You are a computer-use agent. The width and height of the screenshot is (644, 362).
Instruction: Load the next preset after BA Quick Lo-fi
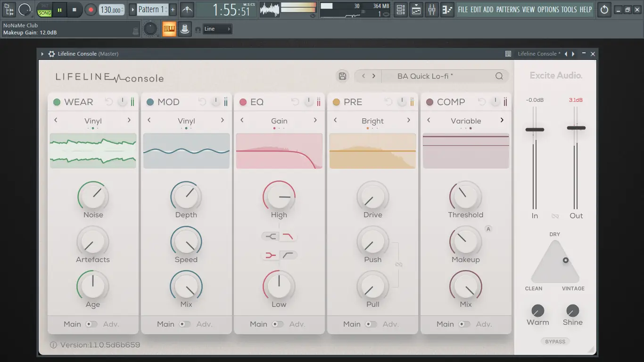coord(374,76)
